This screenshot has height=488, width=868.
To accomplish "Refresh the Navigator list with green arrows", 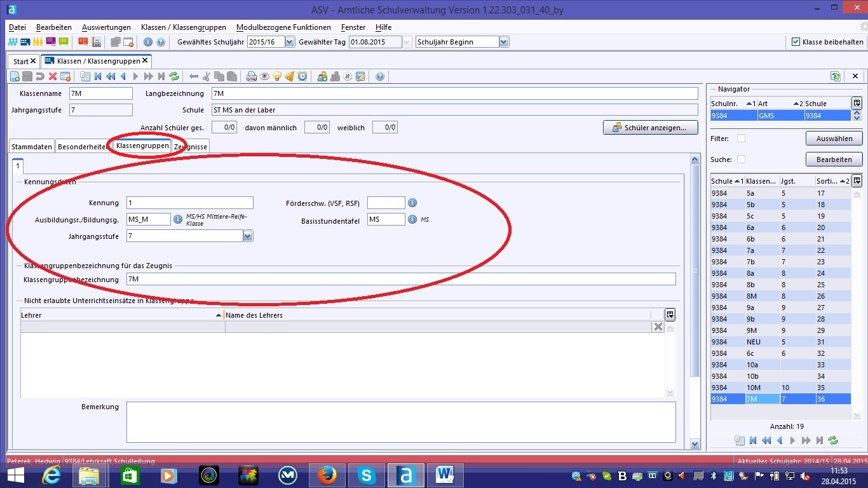I will [x=833, y=440].
